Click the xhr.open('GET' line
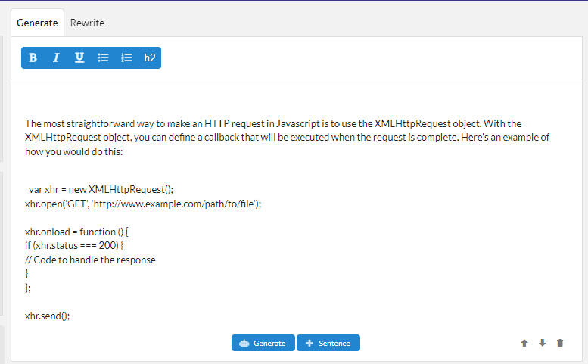This screenshot has width=588, height=364. click(143, 204)
